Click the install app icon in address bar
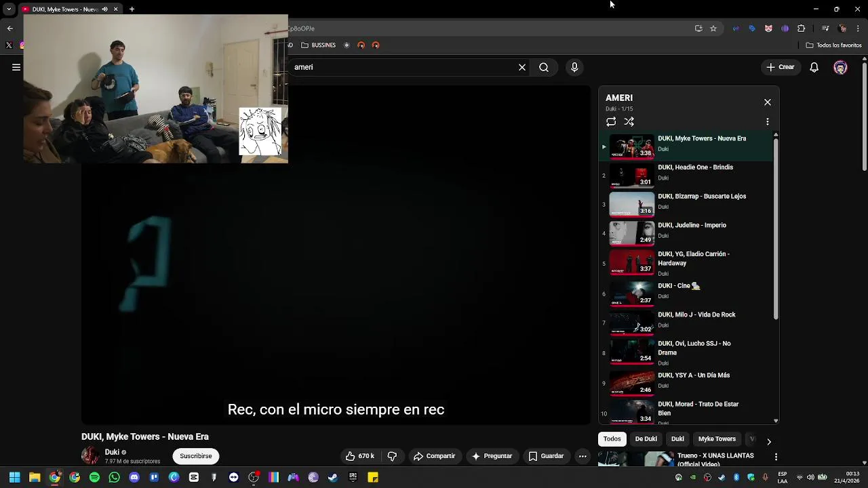Image resolution: width=868 pixels, height=488 pixels. [x=698, y=28]
